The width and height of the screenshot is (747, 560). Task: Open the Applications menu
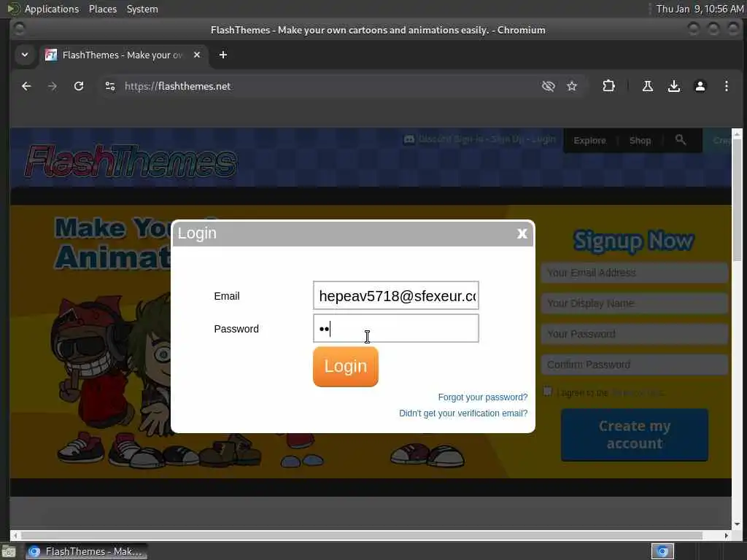(52, 9)
